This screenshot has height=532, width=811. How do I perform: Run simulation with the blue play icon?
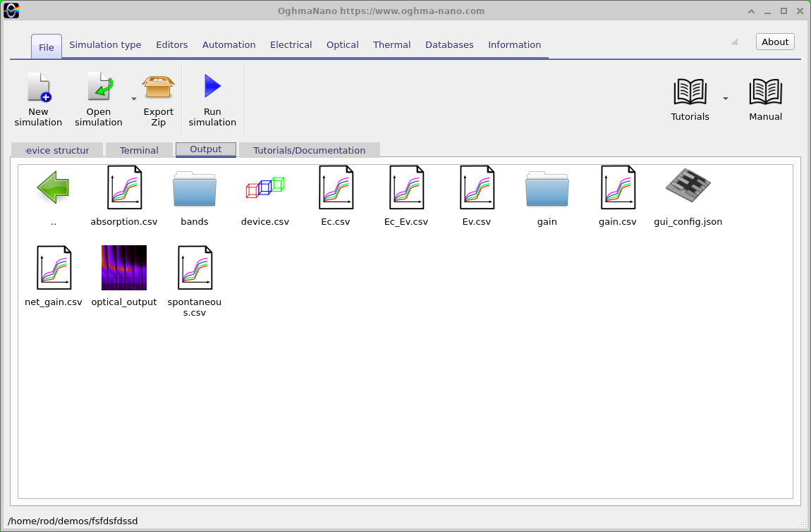[212, 86]
